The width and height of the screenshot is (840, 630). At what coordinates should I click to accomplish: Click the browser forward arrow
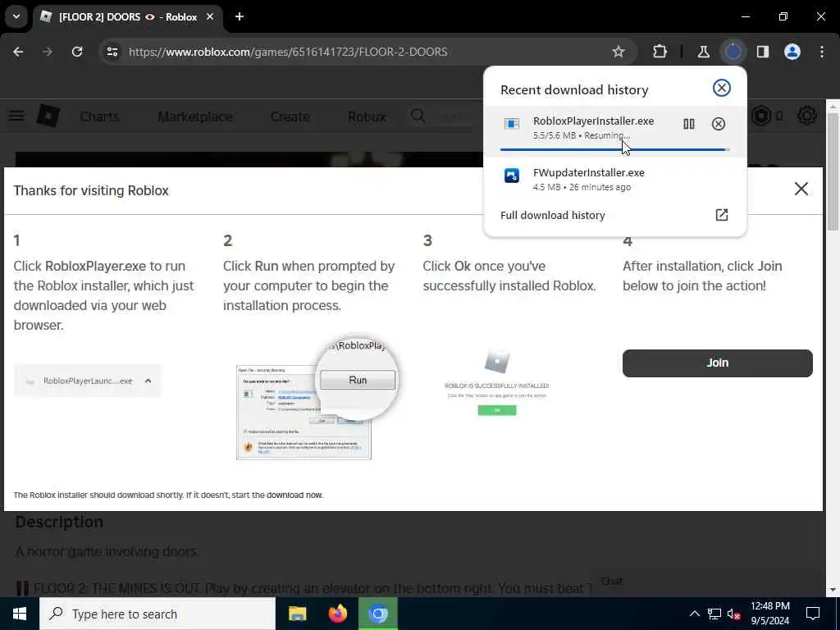48,52
